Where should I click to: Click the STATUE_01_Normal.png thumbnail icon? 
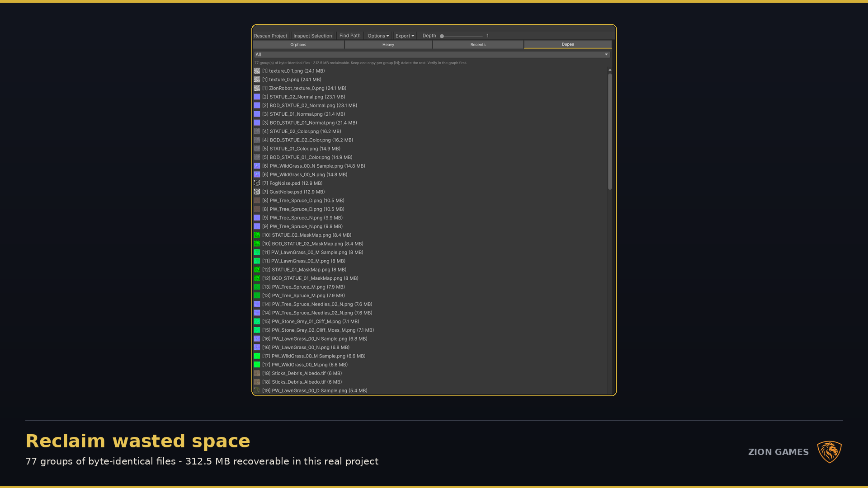tap(257, 114)
